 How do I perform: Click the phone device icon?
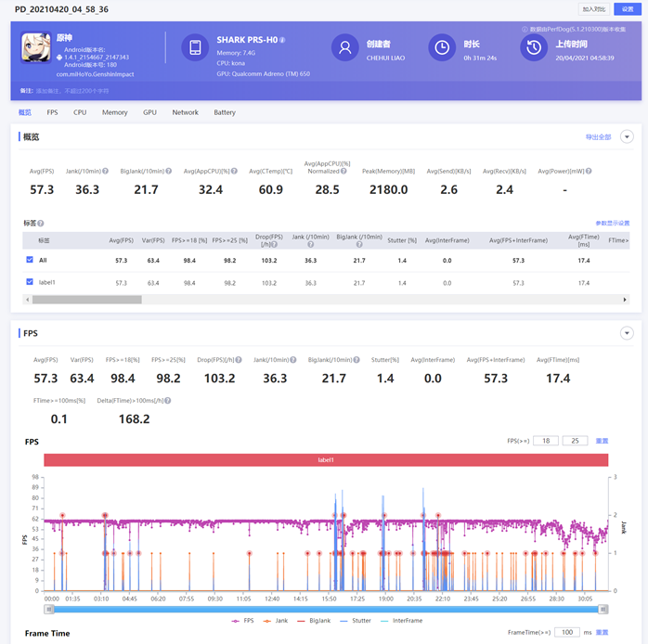coord(194,48)
